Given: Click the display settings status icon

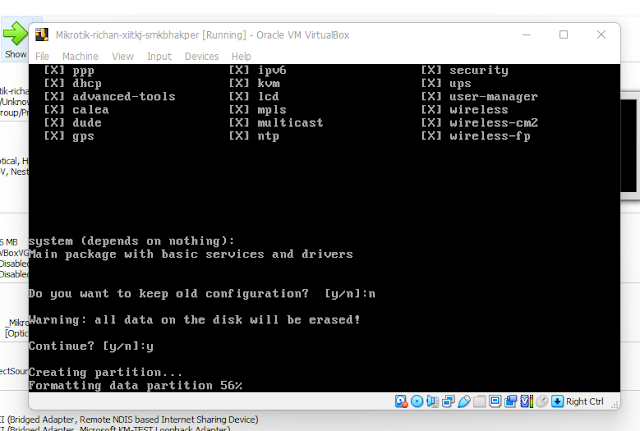Looking at the screenshot, I should [x=495, y=402].
